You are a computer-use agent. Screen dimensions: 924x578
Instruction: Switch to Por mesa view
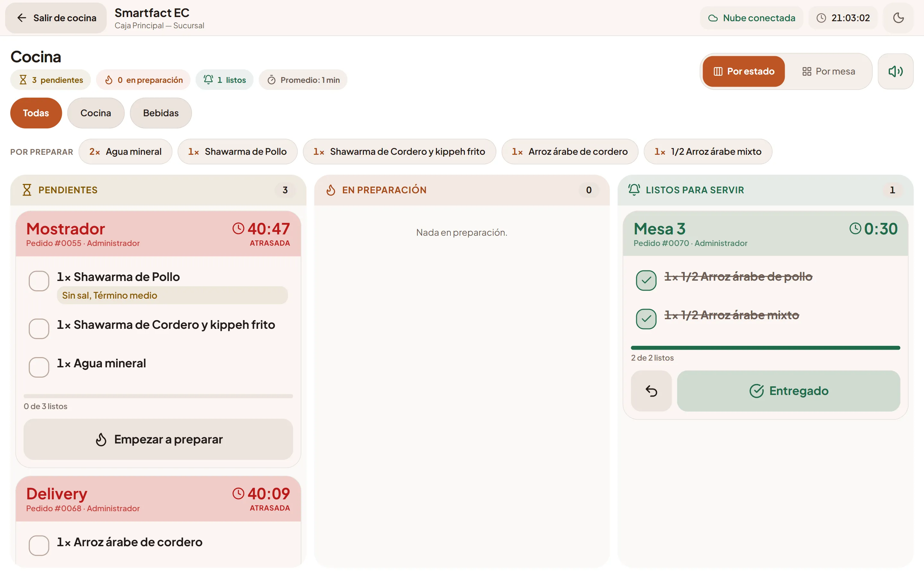(x=828, y=72)
